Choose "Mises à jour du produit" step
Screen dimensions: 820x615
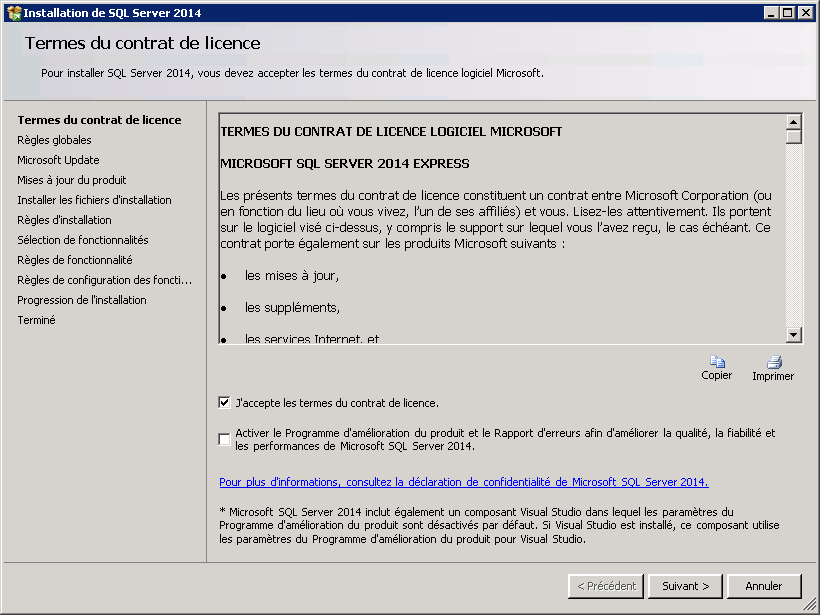[71, 180]
